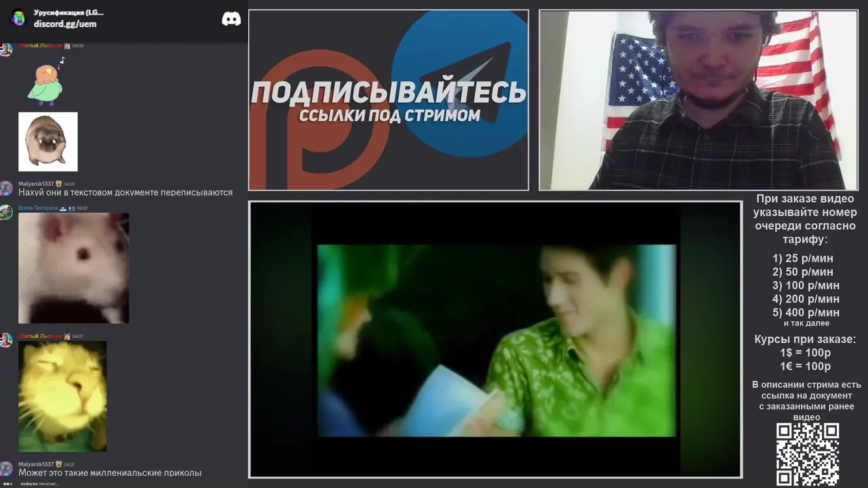Open avatar of the 04:06 message author

(x=6, y=49)
